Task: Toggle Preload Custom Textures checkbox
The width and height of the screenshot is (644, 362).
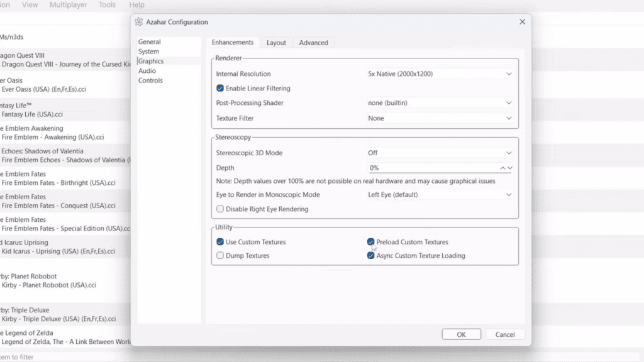Action: click(x=371, y=242)
